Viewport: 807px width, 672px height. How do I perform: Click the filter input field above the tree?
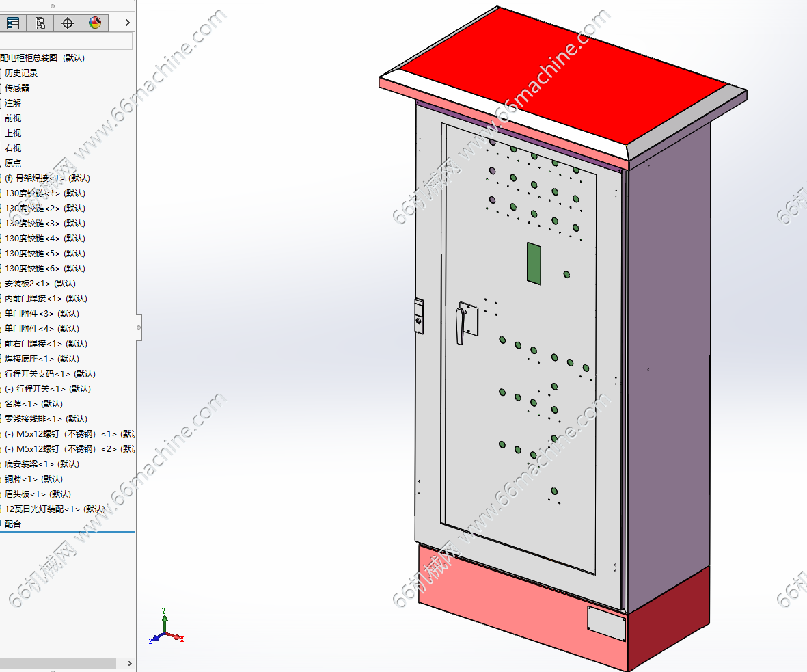[66, 41]
